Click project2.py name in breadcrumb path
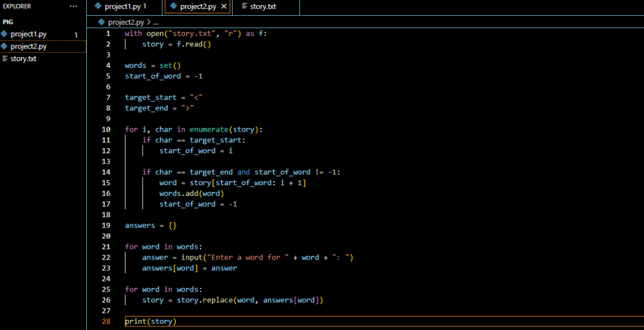Screen dimensions: 644x330 point(126,22)
